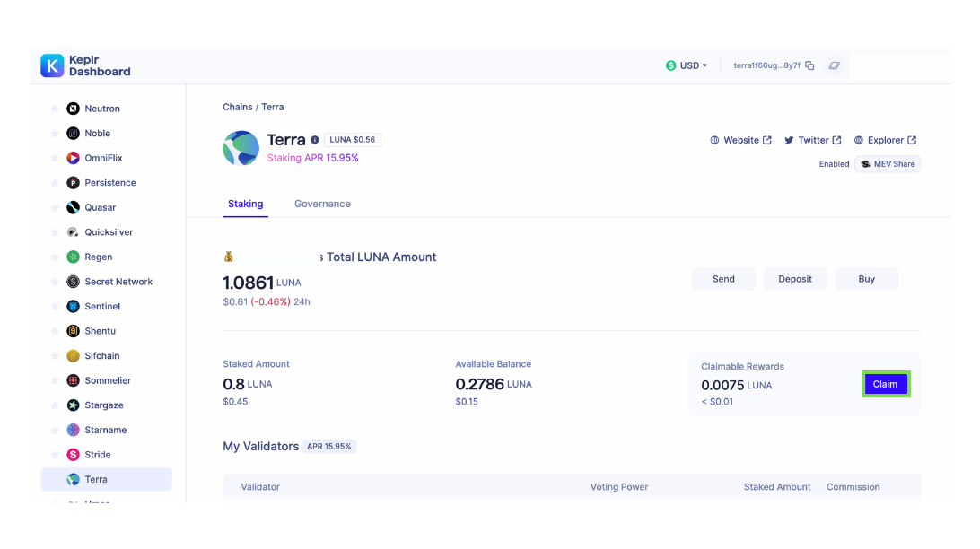Viewport: 980px width, 549px height.
Task: Click the Send button
Action: [723, 279]
